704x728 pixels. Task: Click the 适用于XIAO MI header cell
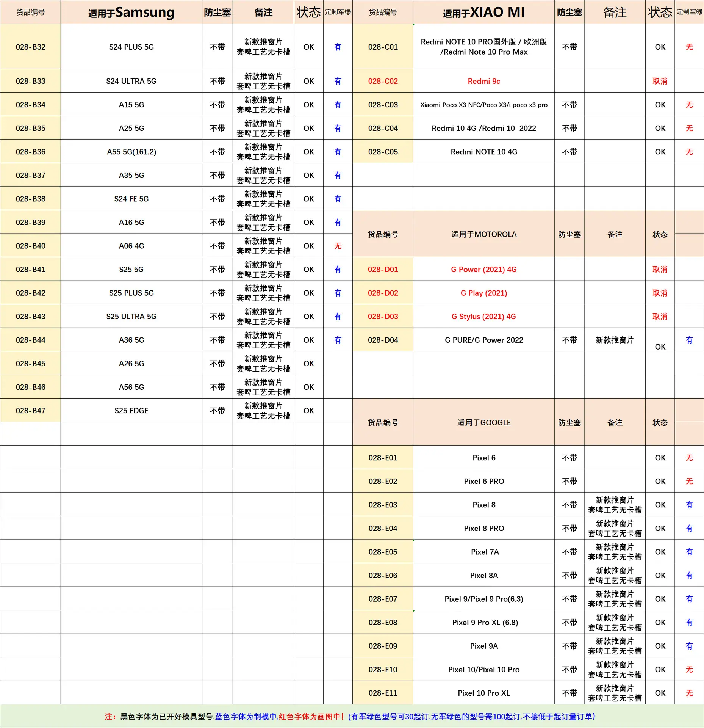484,13
